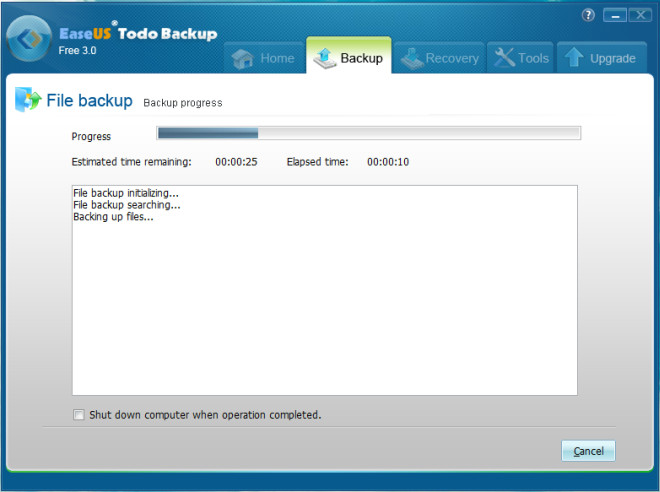
Task: Click the 'Progress' label
Action: (91, 136)
